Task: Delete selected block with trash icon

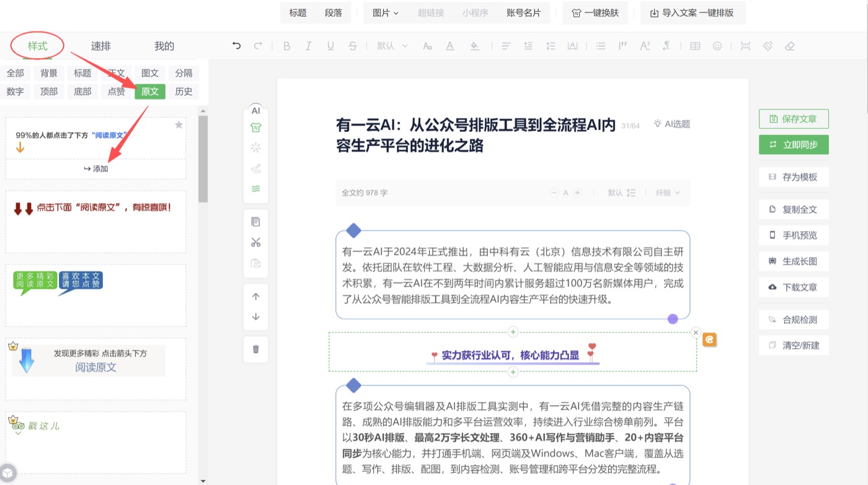Action: [x=255, y=349]
